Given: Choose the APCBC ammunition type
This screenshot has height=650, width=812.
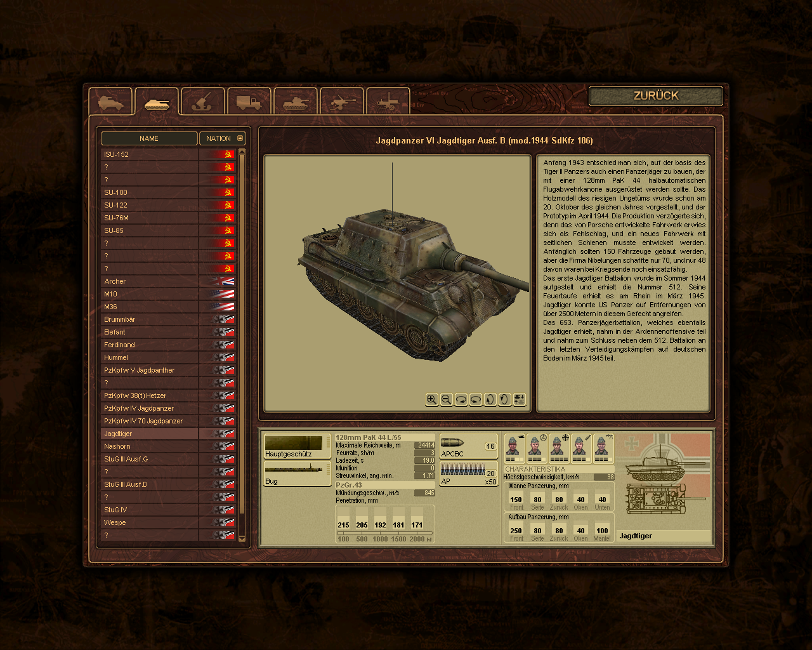Looking at the screenshot, I should (x=468, y=446).
